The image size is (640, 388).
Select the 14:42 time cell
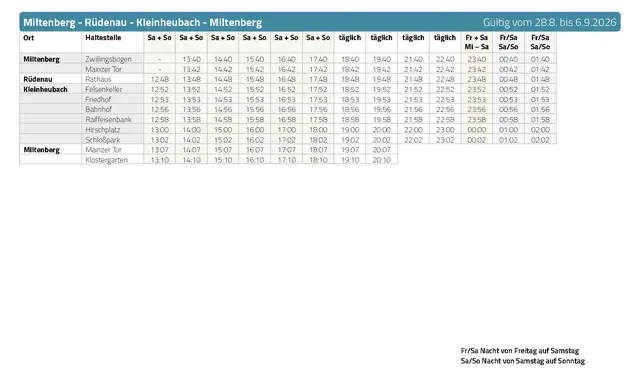[x=223, y=69]
